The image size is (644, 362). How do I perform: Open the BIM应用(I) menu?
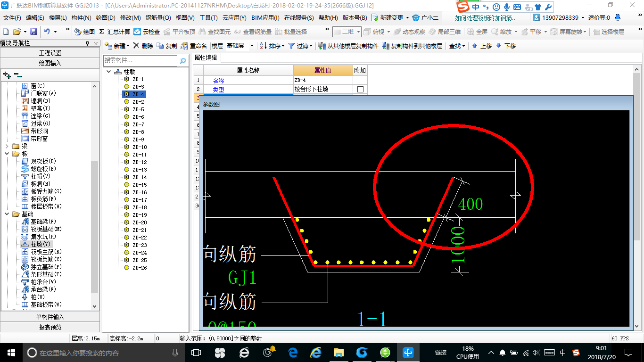[265, 17]
